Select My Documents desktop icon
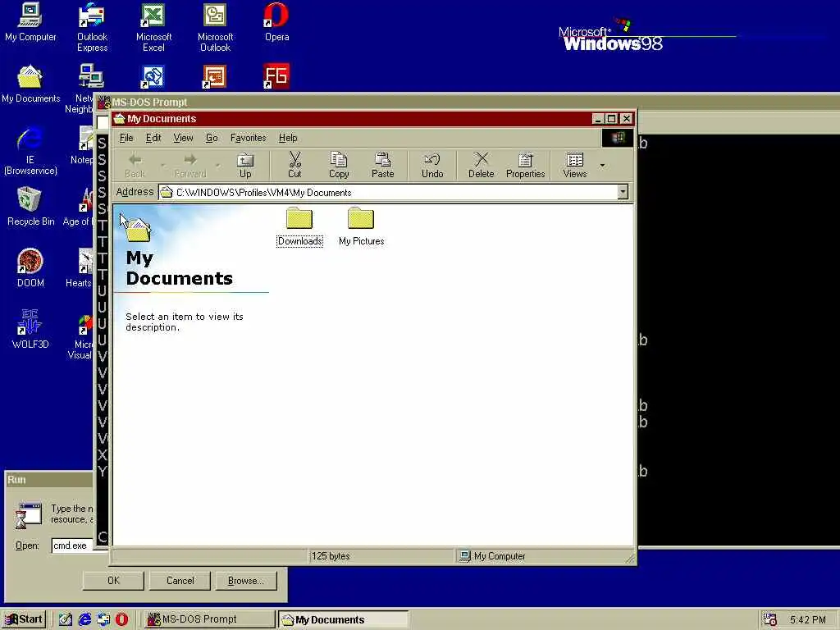 click(x=30, y=84)
